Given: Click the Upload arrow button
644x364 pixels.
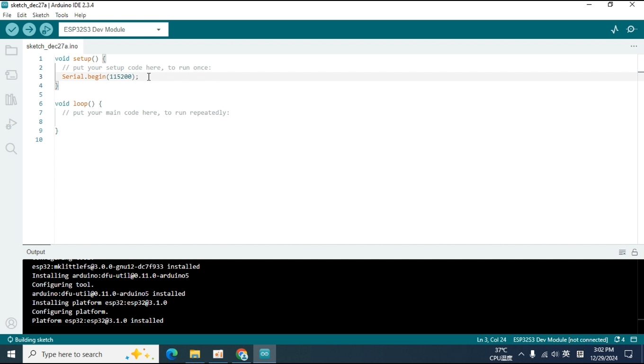Looking at the screenshot, I should tap(29, 29).
